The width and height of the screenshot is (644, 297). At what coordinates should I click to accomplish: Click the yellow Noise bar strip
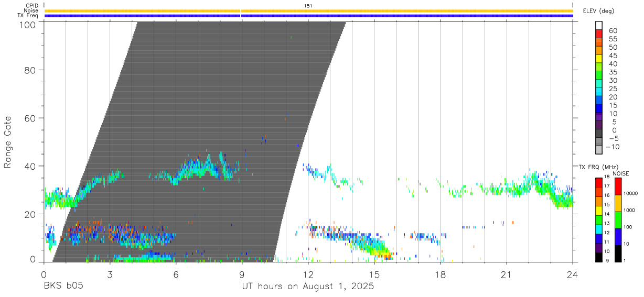pyautogui.click(x=309, y=10)
